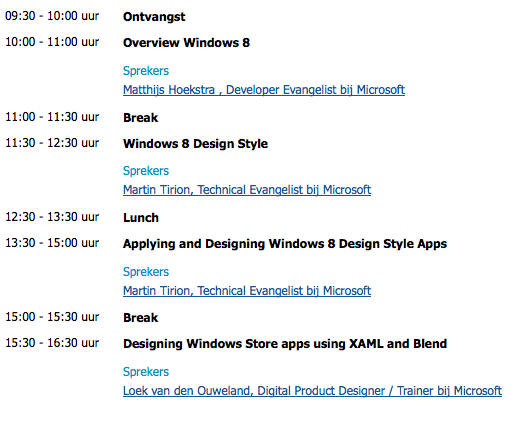
Task: Select the Windows 8 Design Style title
Action: click(195, 144)
